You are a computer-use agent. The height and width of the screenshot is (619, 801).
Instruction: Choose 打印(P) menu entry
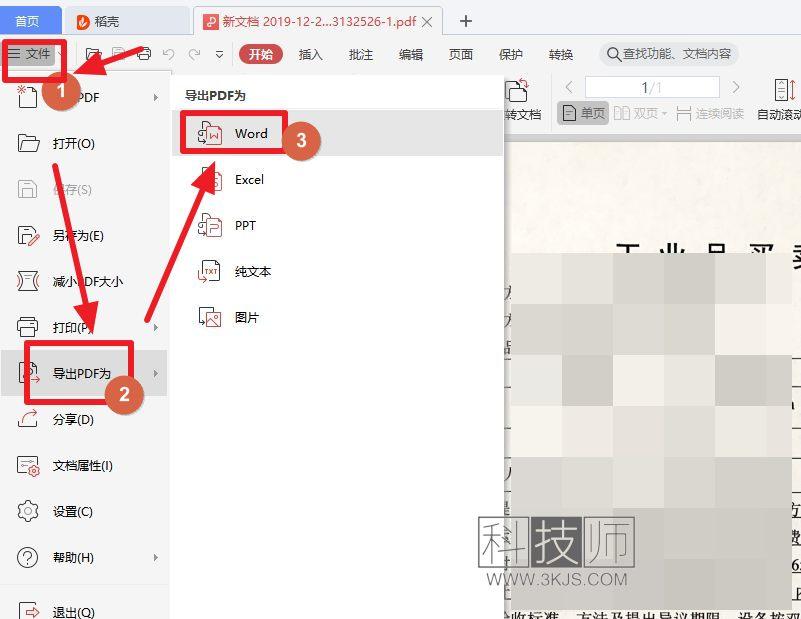pos(84,327)
